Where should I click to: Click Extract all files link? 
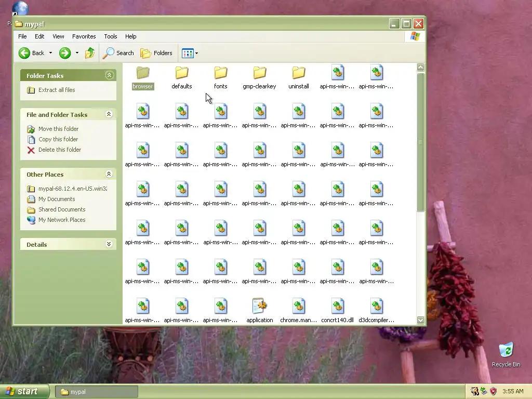click(x=57, y=90)
